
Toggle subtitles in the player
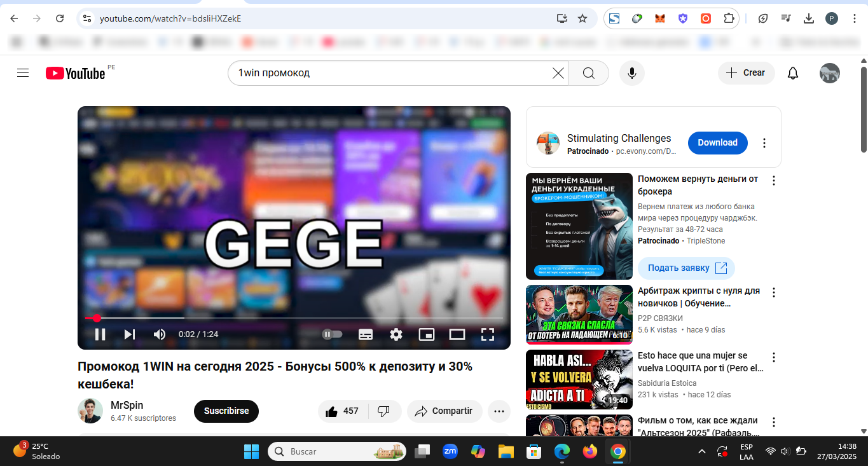366,334
